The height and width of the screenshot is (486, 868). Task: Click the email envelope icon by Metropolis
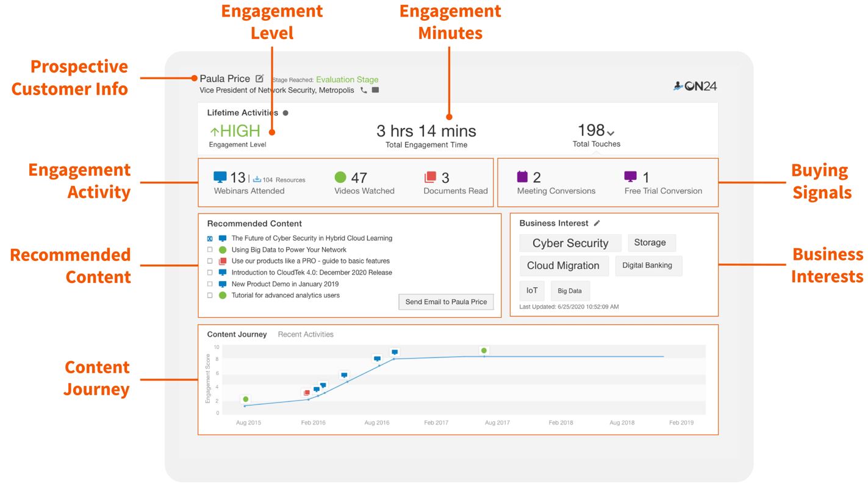[x=376, y=90]
